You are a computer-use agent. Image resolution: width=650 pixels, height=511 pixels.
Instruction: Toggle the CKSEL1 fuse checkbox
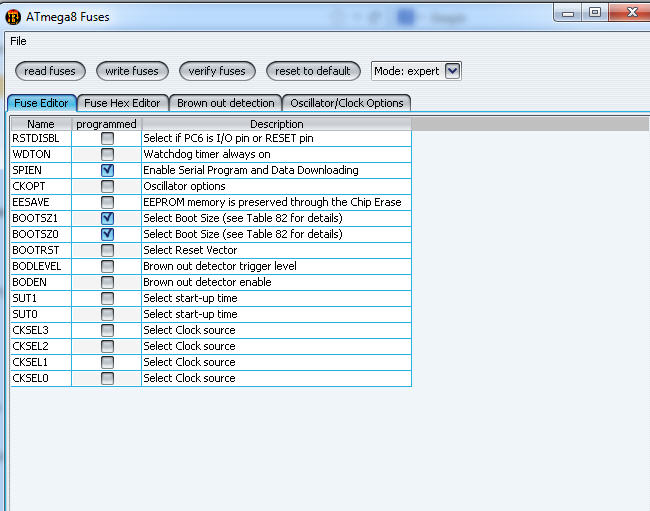click(107, 362)
